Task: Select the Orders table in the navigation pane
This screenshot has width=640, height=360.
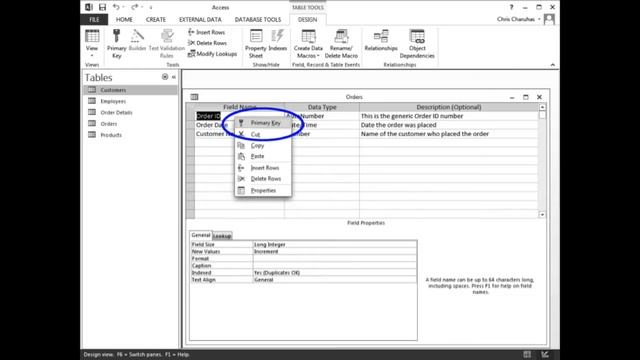Action: [131, 124]
